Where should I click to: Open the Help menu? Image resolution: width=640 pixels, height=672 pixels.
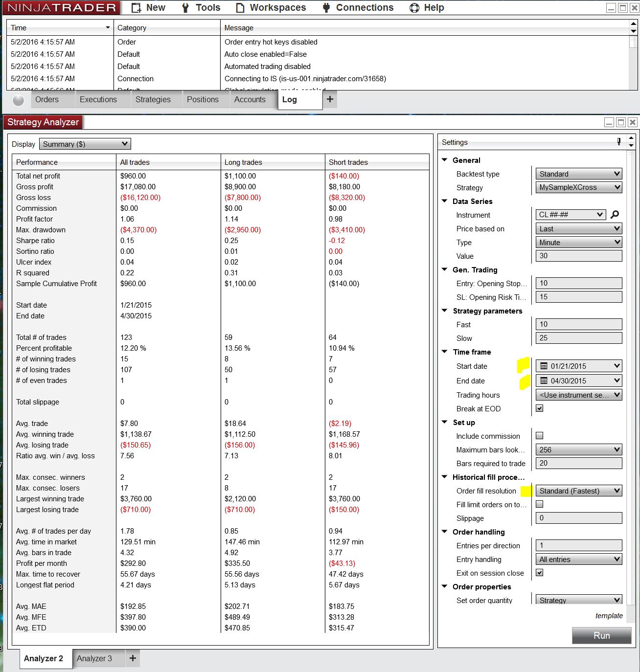click(427, 8)
